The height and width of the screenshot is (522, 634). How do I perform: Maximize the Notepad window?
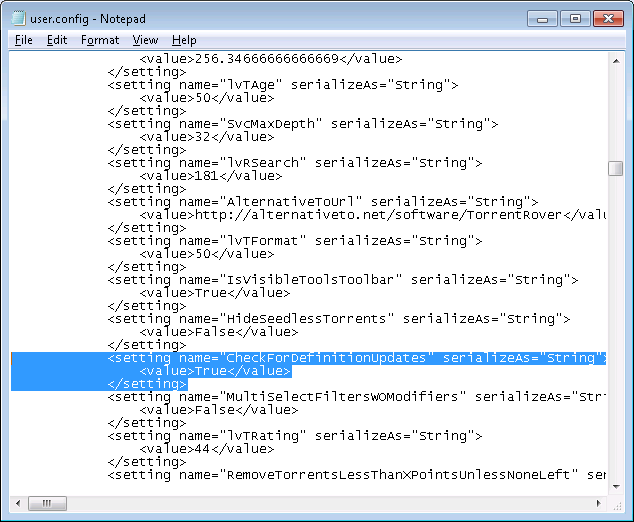pyautogui.click(x=575, y=19)
